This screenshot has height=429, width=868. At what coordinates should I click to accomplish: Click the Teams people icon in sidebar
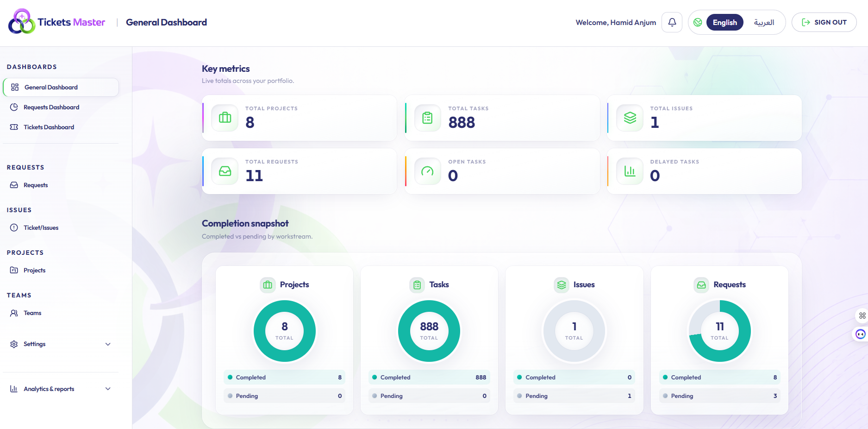(x=14, y=313)
